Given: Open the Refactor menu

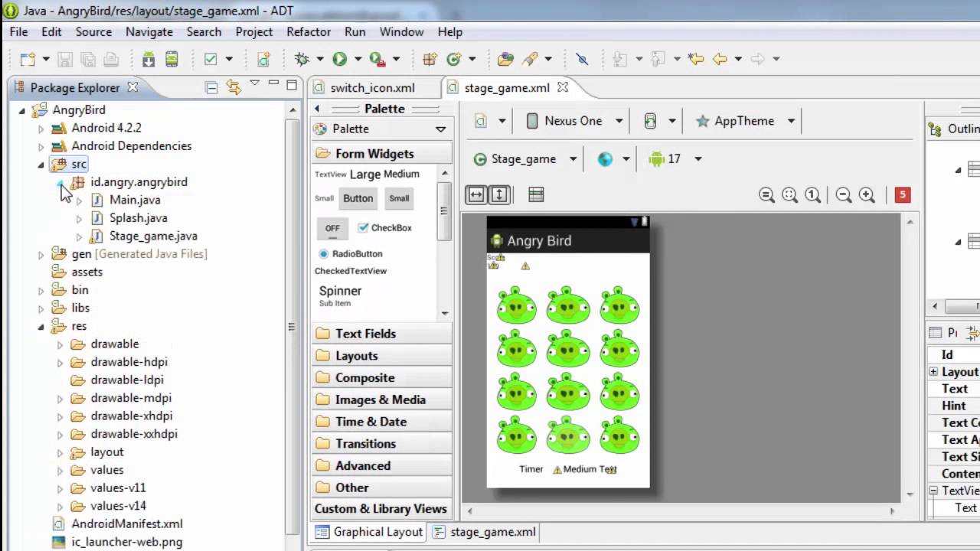Looking at the screenshot, I should point(309,31).
